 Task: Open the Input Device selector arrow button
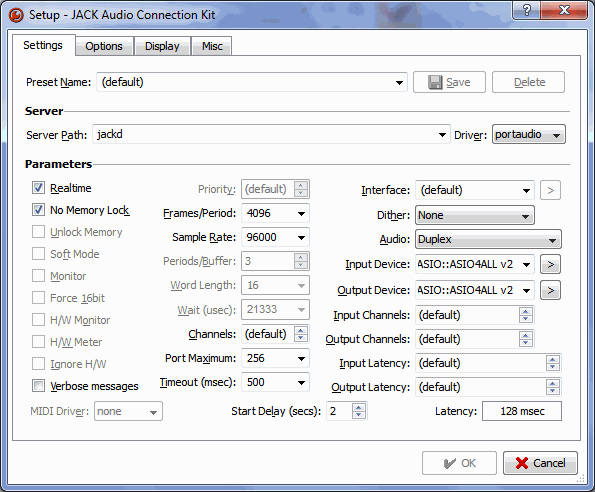(550, 264)
